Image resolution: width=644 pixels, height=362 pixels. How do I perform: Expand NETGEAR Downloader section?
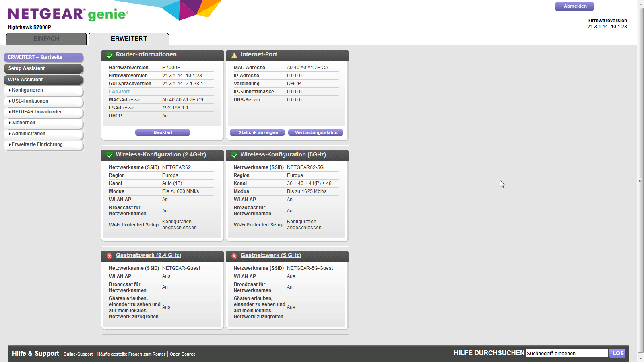[43, 112]
